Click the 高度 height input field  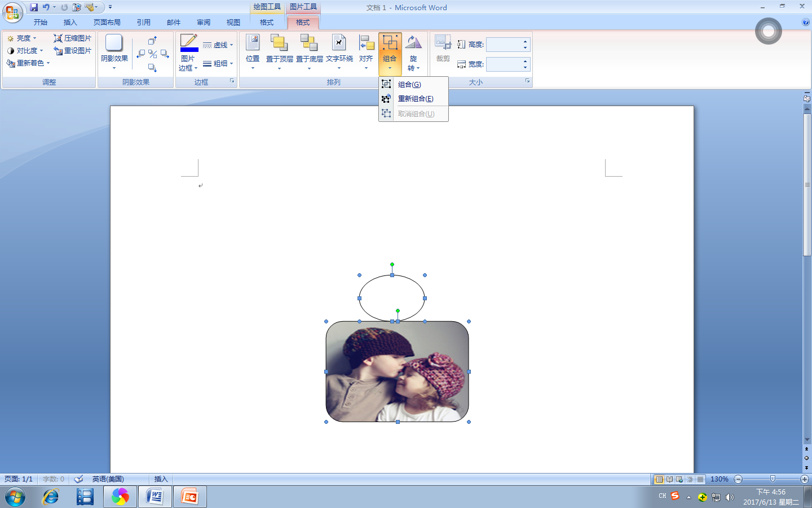pos(503,45)
